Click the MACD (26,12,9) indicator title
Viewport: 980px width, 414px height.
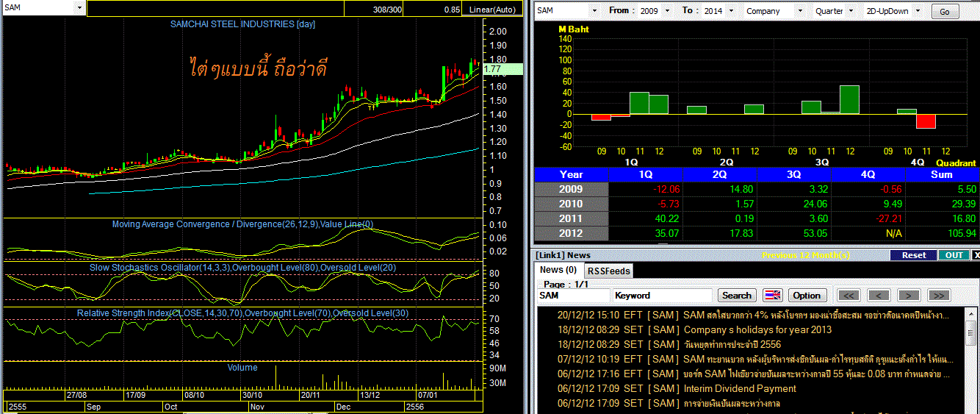click(x=242, y=224)
